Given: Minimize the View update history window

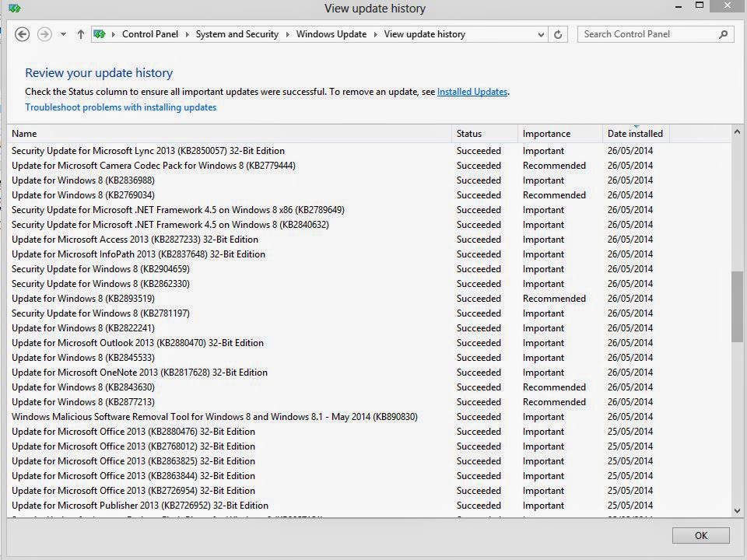Looking at the screenshot, I should pos(679,7).
